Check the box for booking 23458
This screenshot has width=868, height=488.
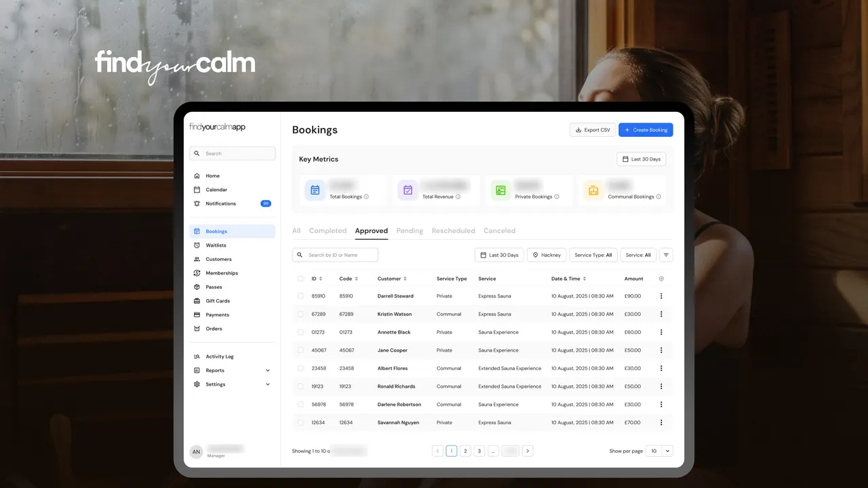coord(300,368)
